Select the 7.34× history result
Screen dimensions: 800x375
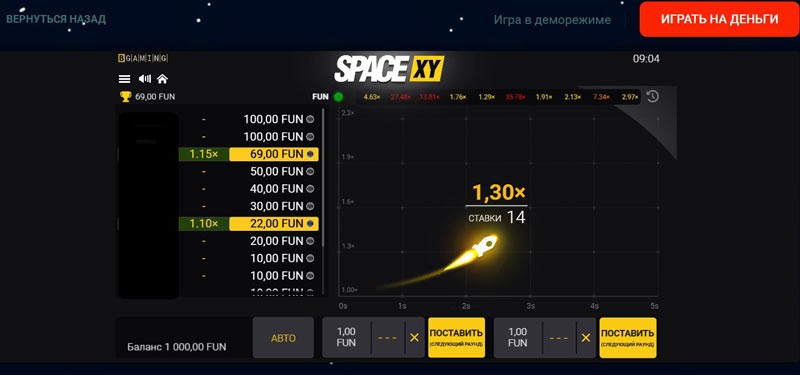(x=602, y=96)
